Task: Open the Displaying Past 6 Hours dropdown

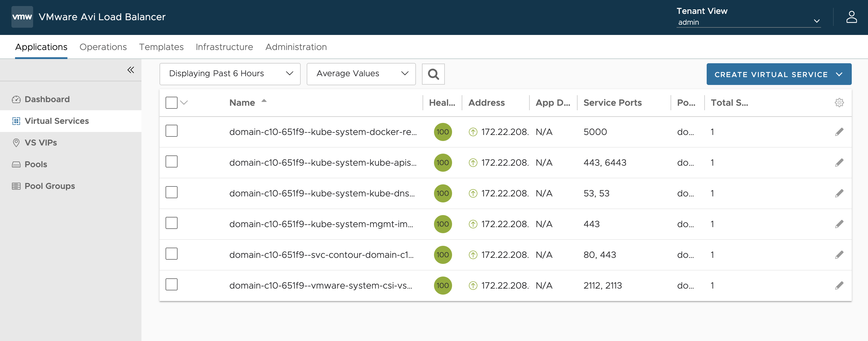Action: pyautogui.click(x=230, y=74)
